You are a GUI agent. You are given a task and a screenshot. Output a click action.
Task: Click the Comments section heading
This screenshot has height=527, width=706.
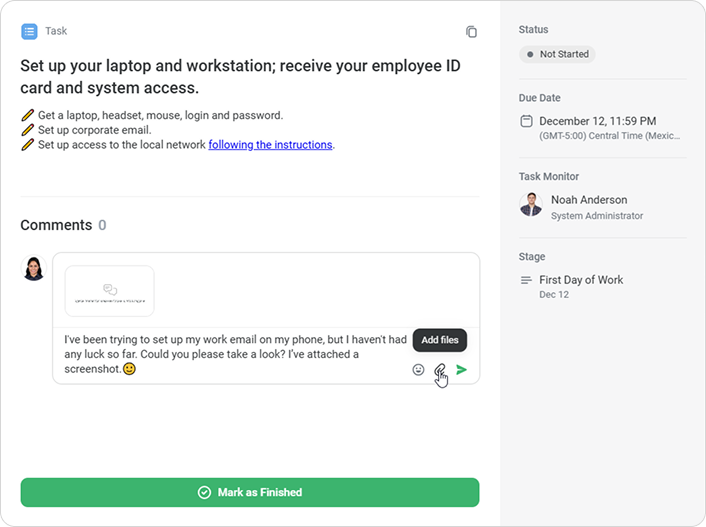pos(56,225)
